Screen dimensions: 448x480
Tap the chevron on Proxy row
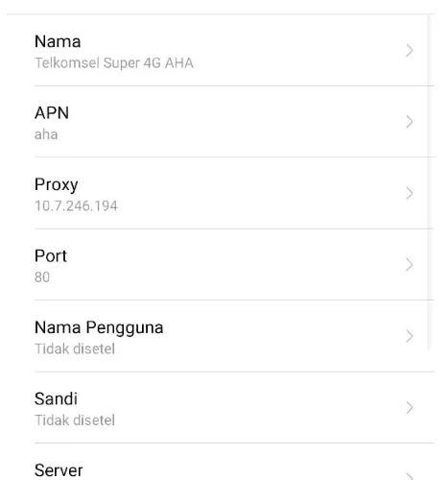(x=409, y=193)
